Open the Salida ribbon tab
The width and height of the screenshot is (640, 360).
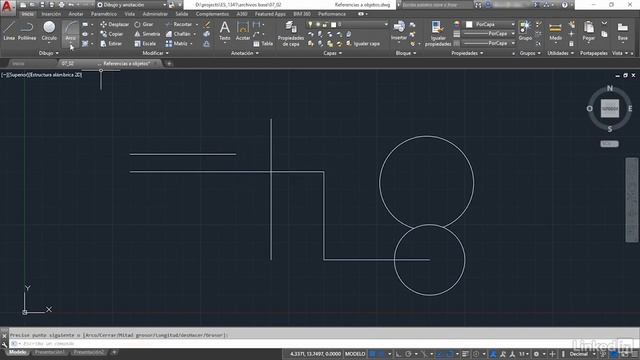pos(182,14)
